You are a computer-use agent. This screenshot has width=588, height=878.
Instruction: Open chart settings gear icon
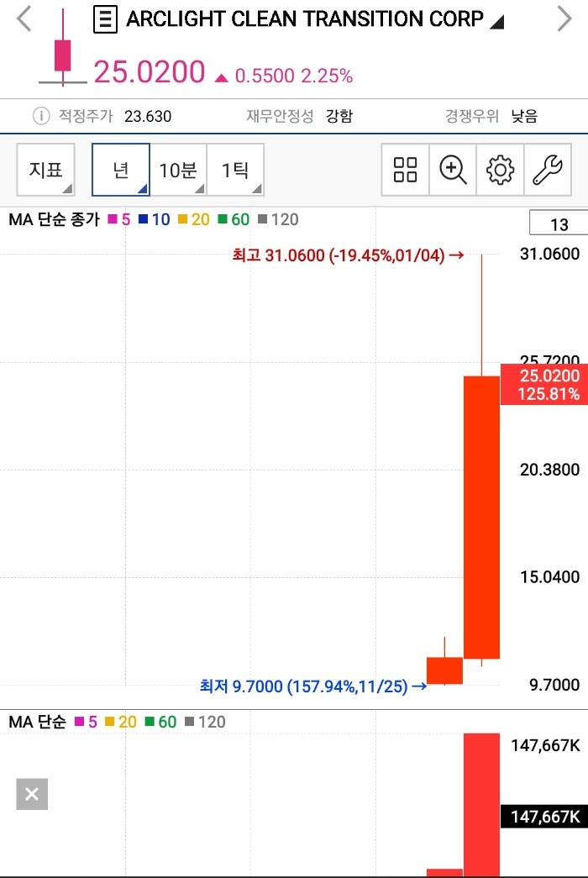(x=500, y=170)
